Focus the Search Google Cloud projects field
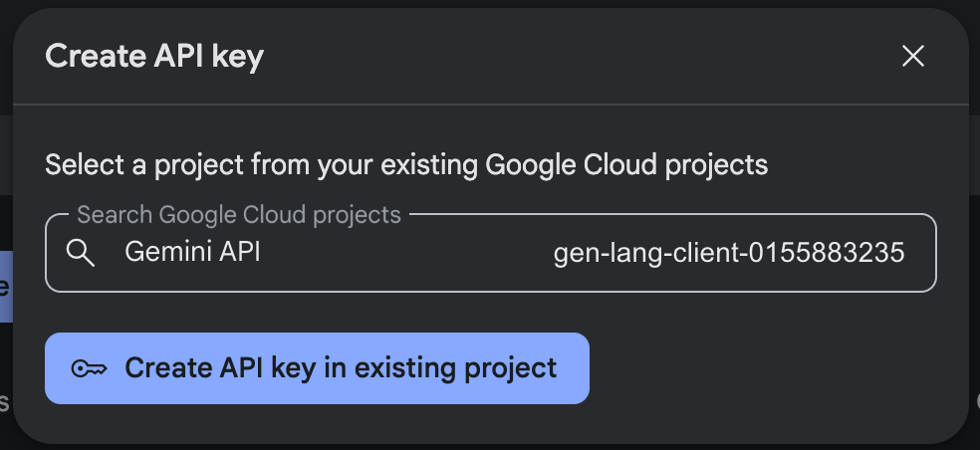 coord(491,253)
